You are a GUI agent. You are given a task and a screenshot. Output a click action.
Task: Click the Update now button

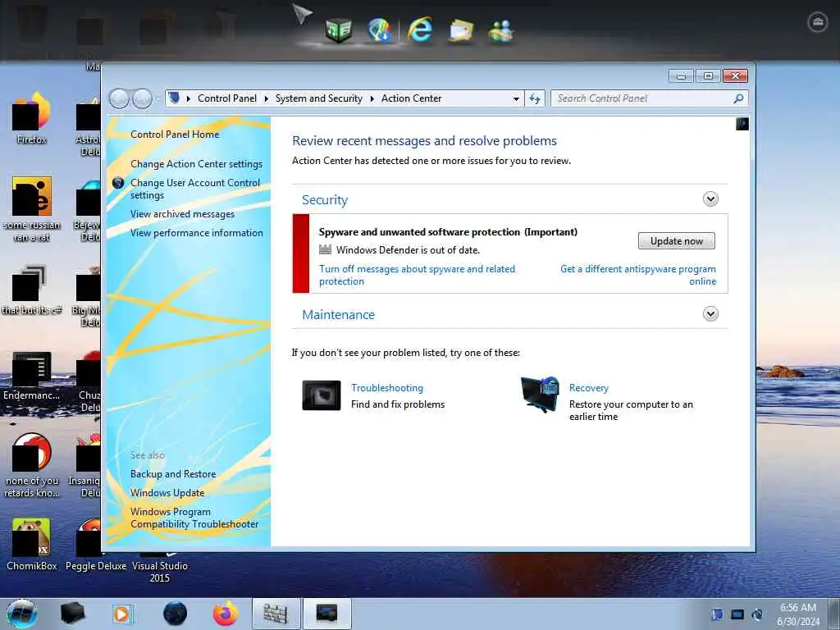(x=677, y=241)
